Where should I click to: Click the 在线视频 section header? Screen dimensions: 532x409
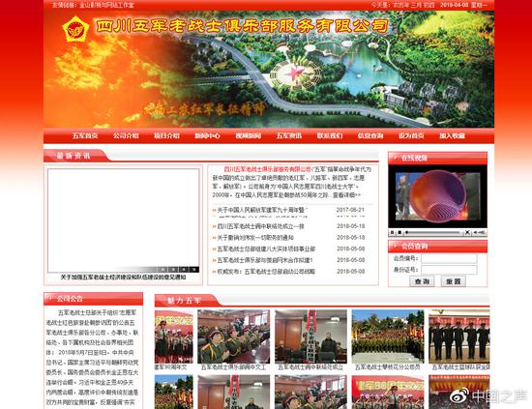[x=414, y=158]
